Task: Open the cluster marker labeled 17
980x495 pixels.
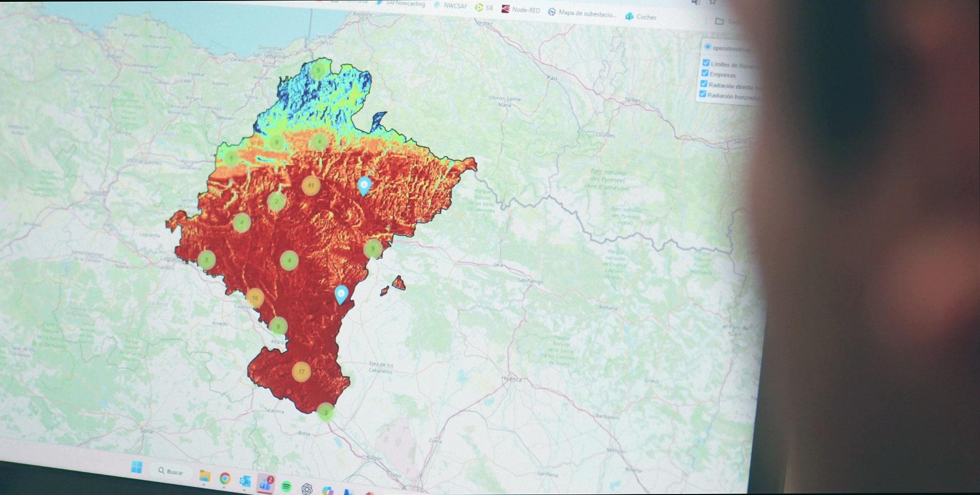Action: [x=301, y=371]
